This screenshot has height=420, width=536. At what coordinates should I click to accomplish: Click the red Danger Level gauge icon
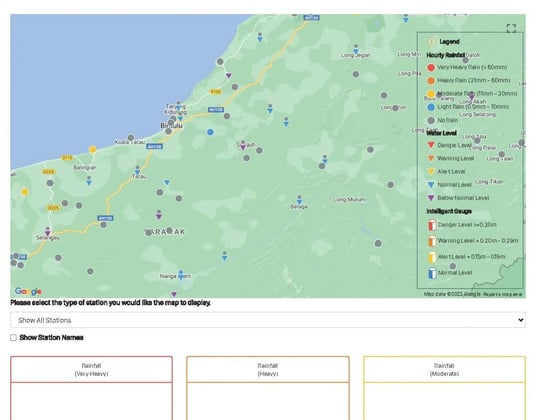point(432,225)
